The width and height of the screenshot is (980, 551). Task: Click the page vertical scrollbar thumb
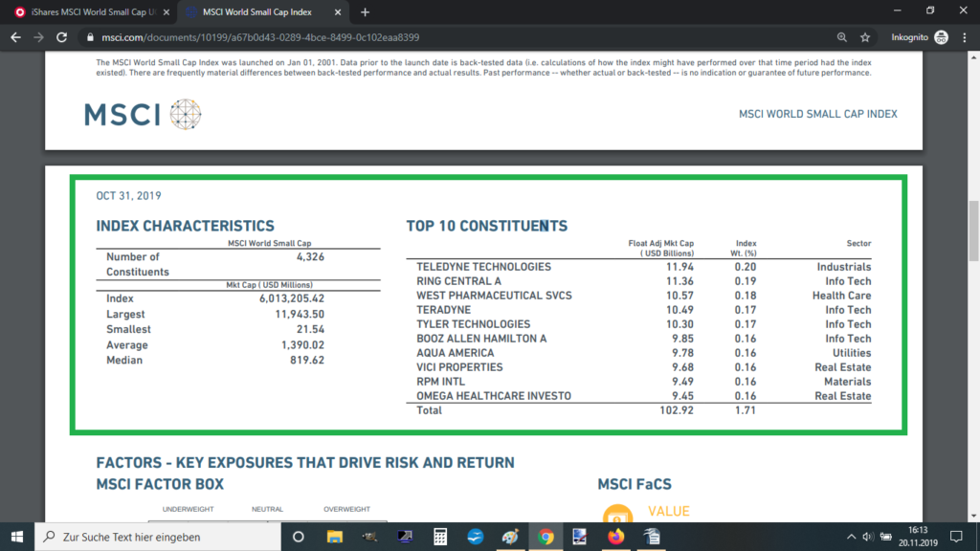973,231
